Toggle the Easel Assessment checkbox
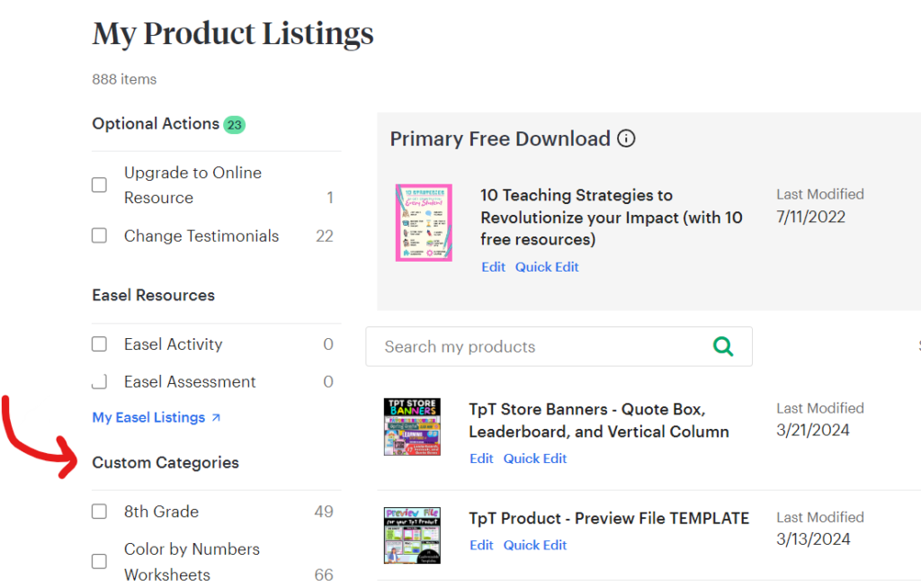 click(100, 382)
